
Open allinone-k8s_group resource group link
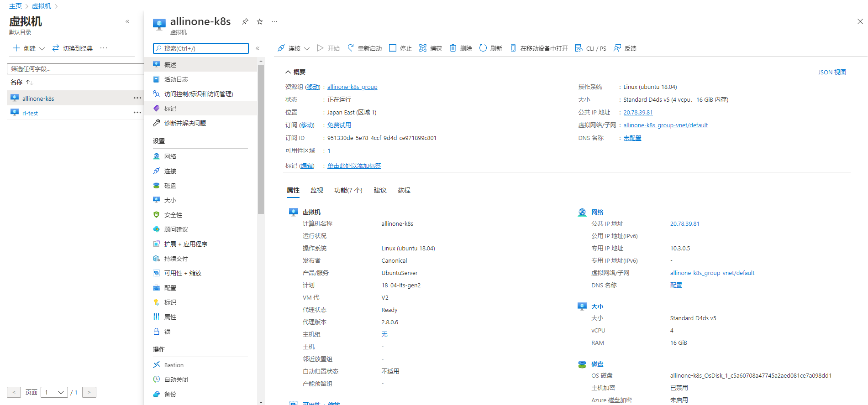tap(352, 87)
